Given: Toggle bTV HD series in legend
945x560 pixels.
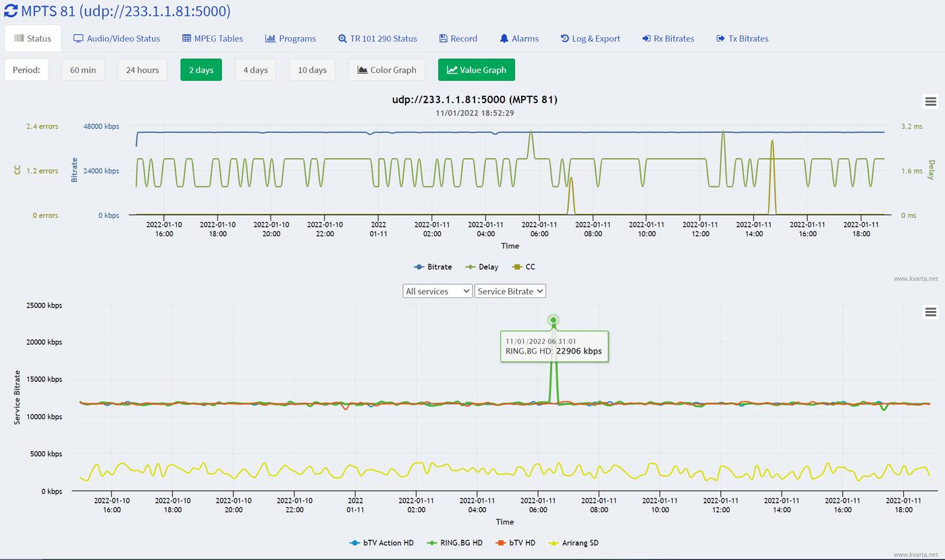Looking at the screenshot, I should click(517, 542).
